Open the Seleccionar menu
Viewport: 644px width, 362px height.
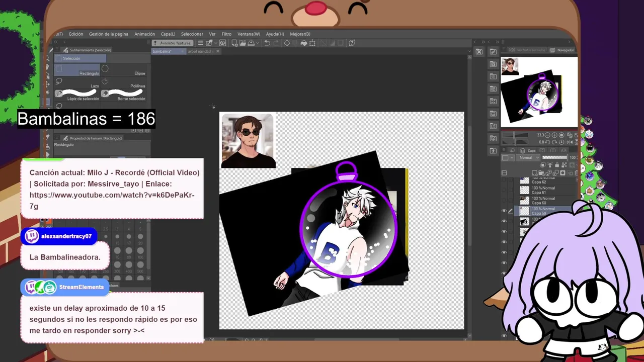tap(192, 34)
